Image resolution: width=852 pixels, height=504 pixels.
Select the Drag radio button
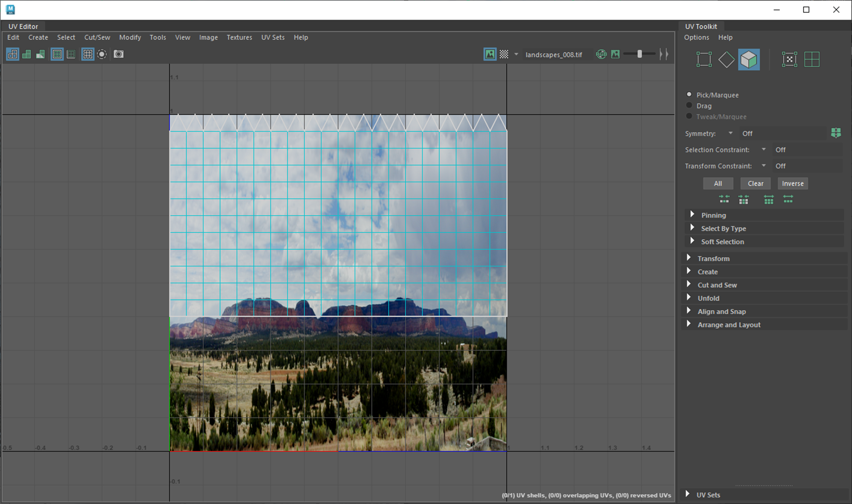point(689,105)
